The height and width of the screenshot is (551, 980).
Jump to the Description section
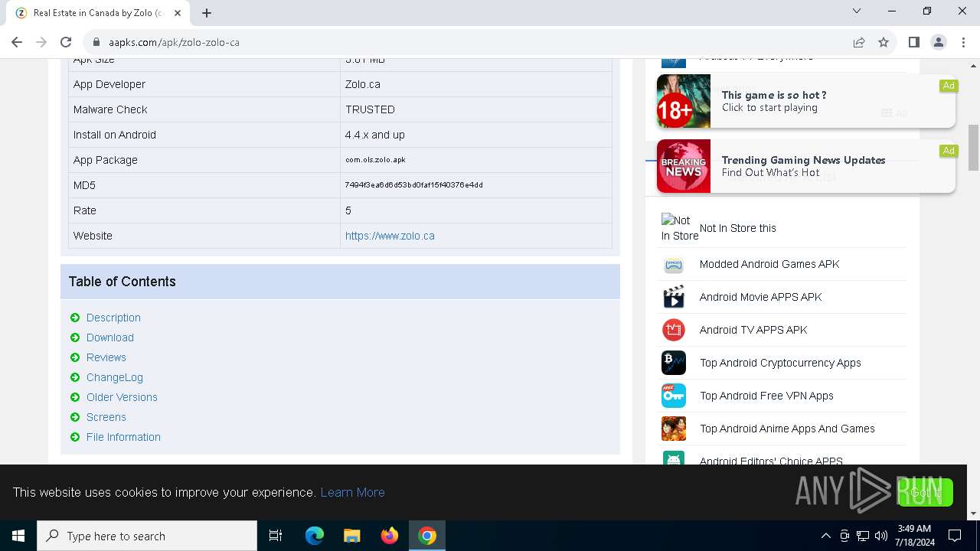pos(113,318)
